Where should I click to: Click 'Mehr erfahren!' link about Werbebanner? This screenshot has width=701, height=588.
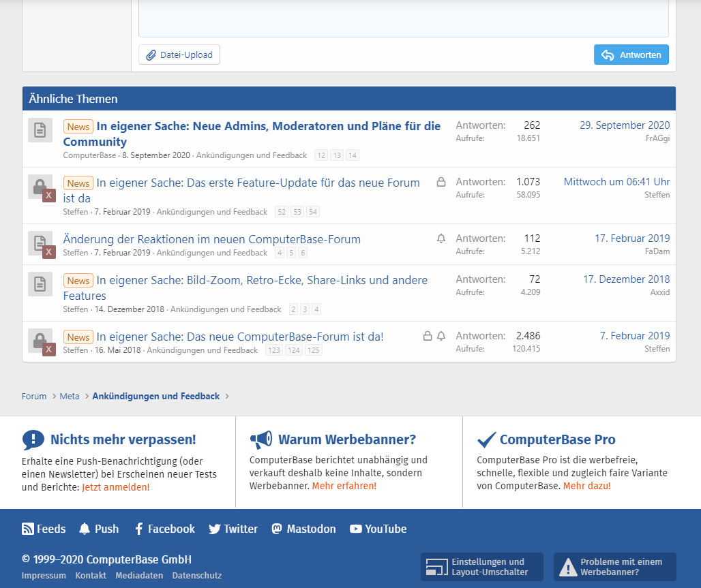344,486
